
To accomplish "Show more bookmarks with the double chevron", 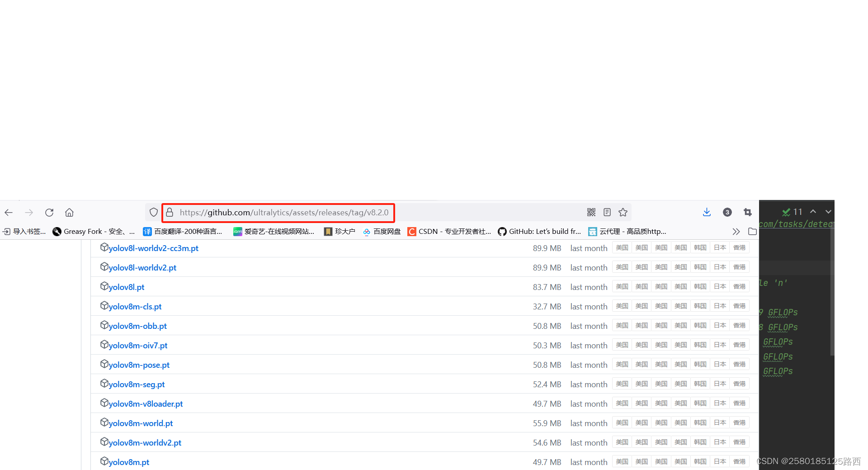I will (736, 232).
